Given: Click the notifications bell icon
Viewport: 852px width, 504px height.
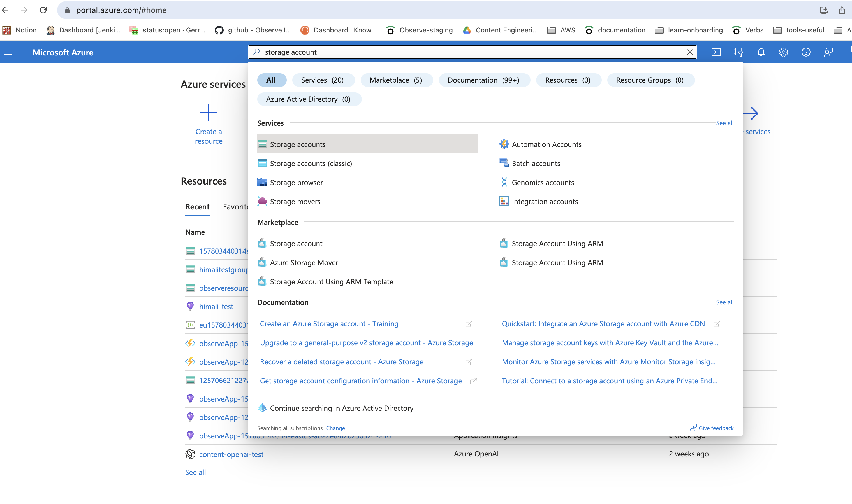Looking at the screenshot, I should pyautogui.click(x=761, y=52).
